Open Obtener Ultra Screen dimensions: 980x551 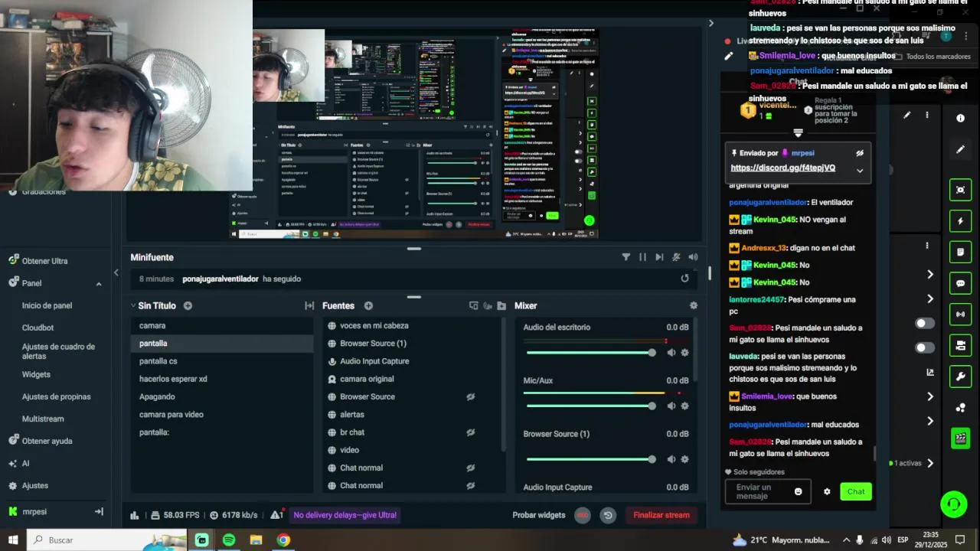[44, 261]
